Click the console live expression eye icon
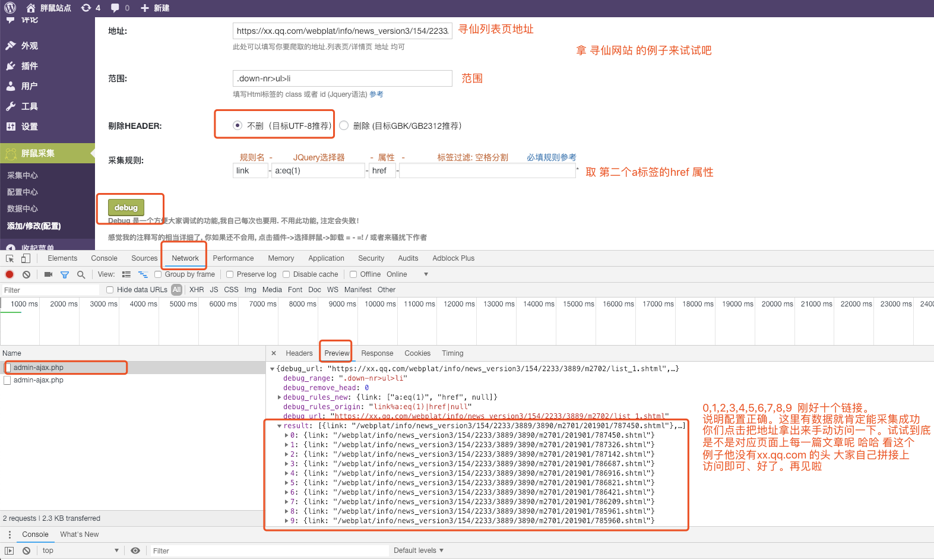This screenshot has width=934, height=560. 135,551
